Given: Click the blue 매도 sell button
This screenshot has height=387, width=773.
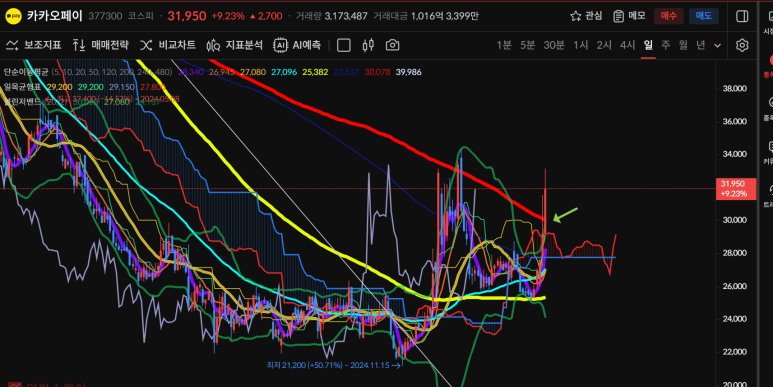Looking at the screenshot, I should point(703,16).
